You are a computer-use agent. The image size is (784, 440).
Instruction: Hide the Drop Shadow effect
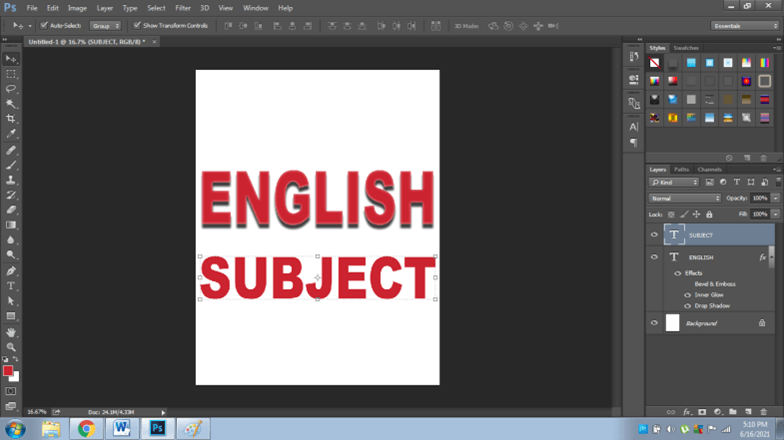[x=687, y=306]
